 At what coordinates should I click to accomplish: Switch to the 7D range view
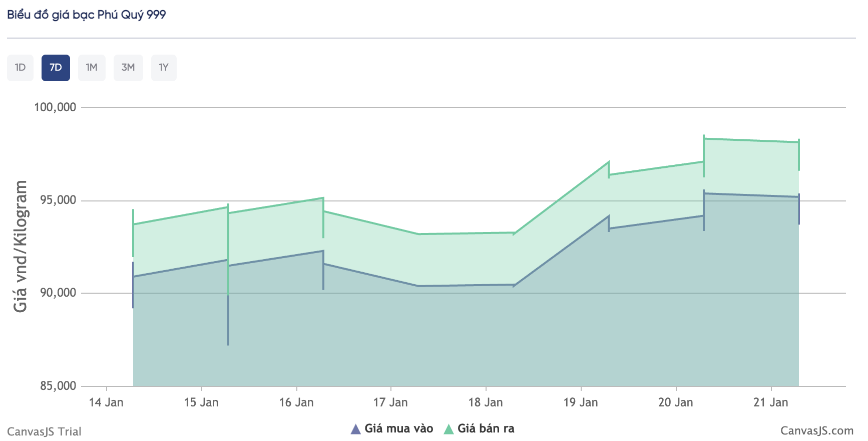pos(56,68)
